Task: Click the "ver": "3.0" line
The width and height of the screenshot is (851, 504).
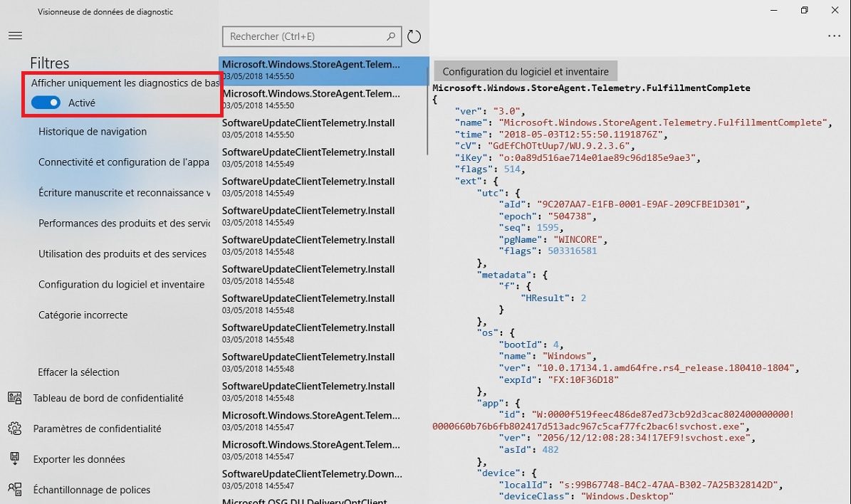Action: [x=490, y=111]
